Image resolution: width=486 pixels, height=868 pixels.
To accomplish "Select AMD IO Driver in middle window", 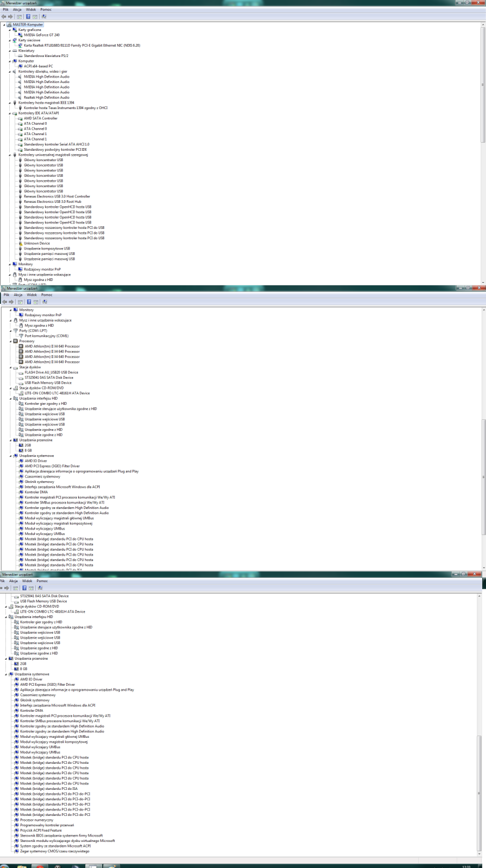I will pos(36,461).
